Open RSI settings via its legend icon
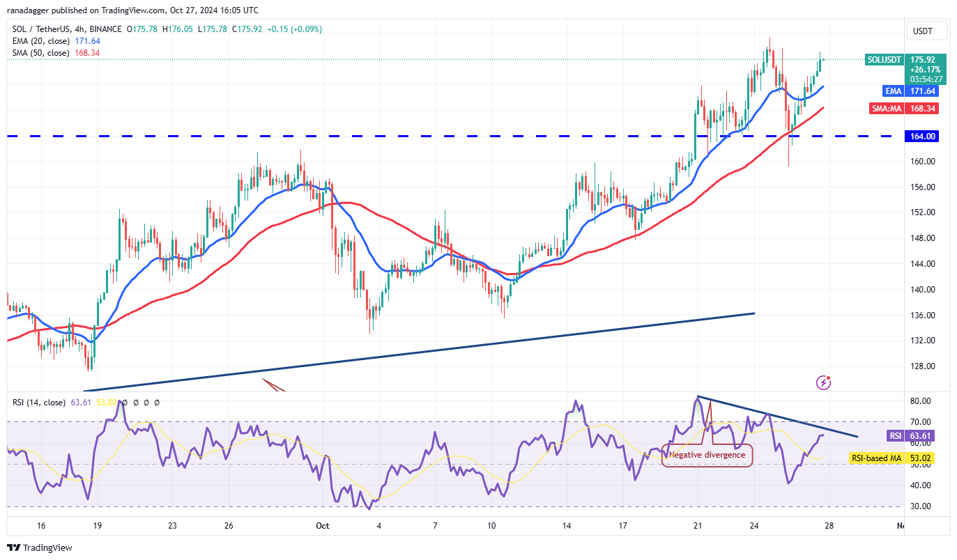The image size is (957, 560). (x=135, y=403)
